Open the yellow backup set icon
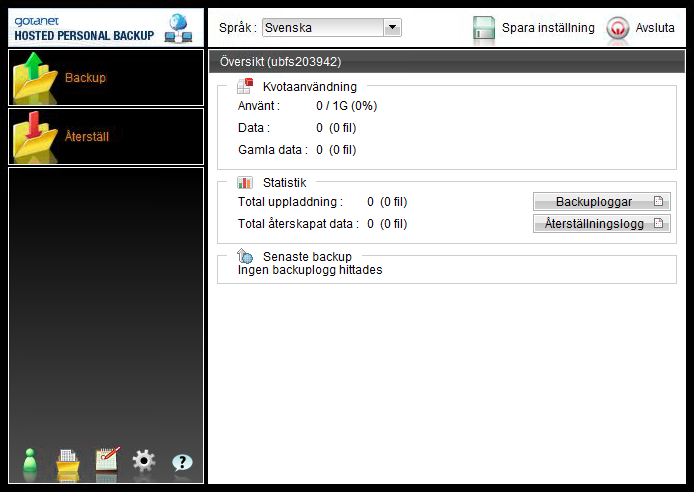 (x=68, y=463)
